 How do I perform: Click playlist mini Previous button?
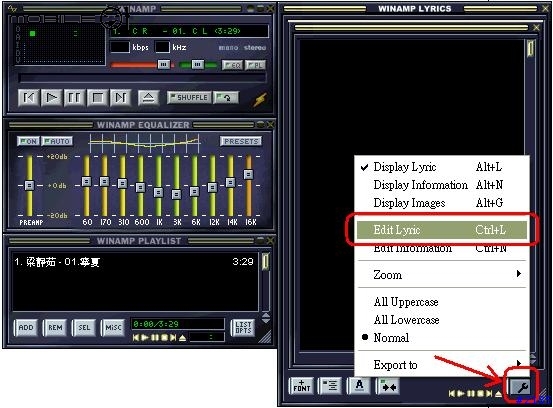point(136,338)
